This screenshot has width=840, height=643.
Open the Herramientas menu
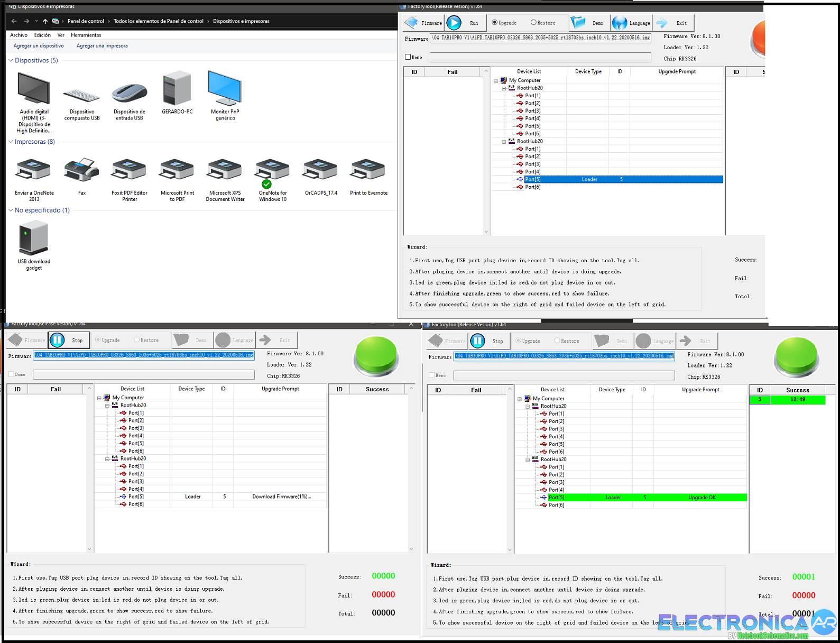[x=86, y=35]
